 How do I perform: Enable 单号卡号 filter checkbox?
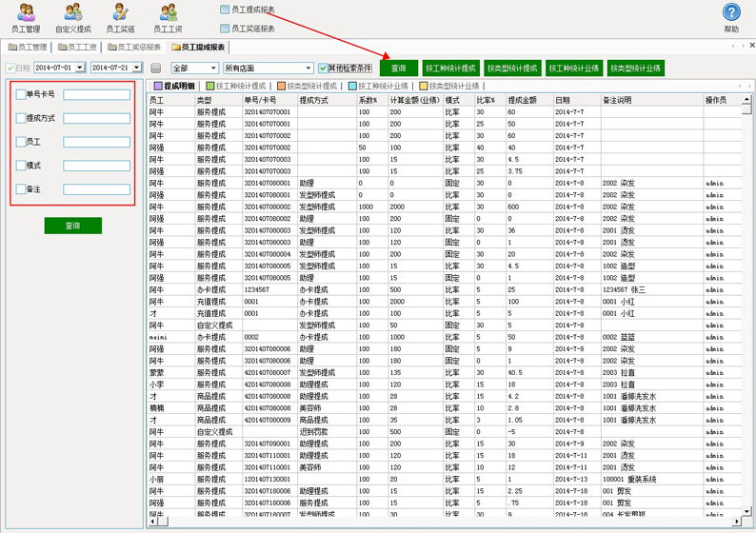click(x=21, y=94)
